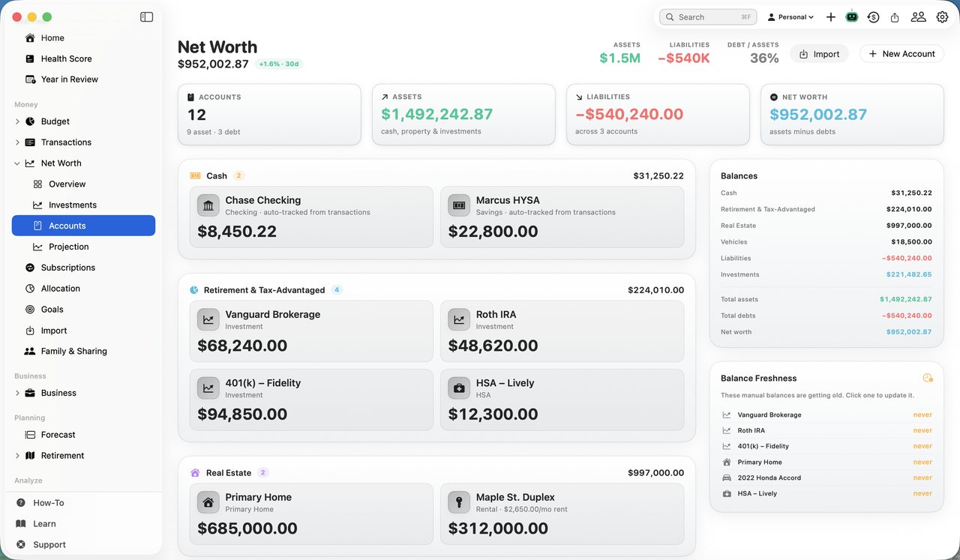
Task: Click the Import button
Action: 819,54
